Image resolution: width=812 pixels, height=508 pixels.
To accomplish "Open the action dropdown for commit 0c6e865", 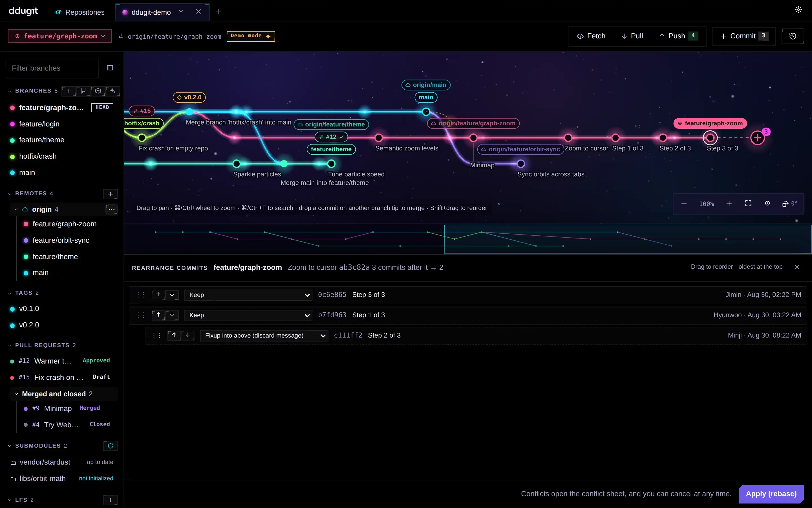I will pyautogui.click(x=248, y=295).
